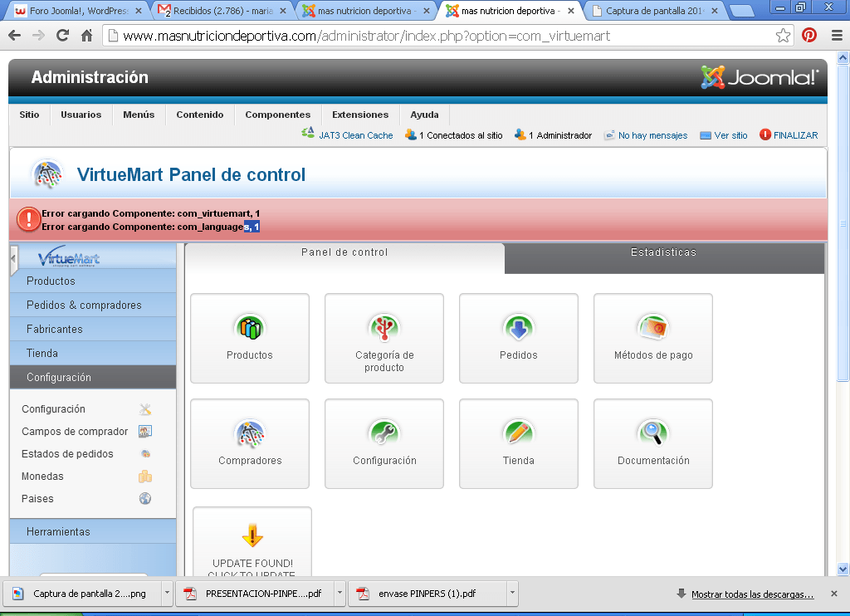Open Estados de pedidos sidebar link
Screen dimensions: 850x616
[67, 454]
